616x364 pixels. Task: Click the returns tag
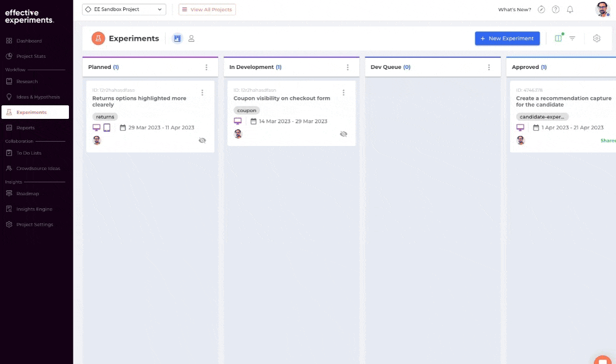(105, 116)
